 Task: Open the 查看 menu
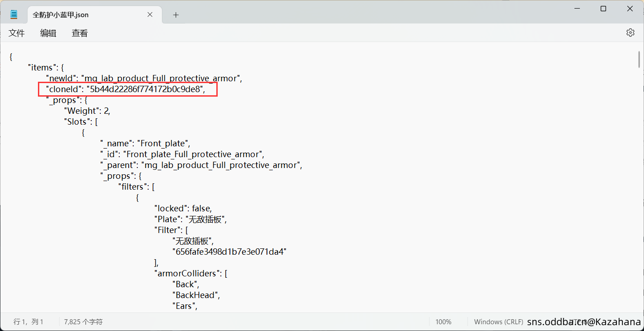[79, 33]
